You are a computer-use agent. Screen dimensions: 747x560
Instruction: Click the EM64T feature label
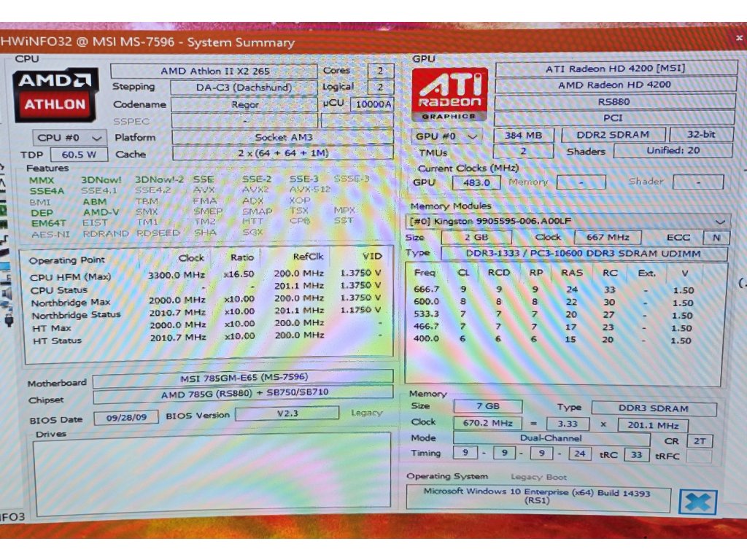click(49, 223)
